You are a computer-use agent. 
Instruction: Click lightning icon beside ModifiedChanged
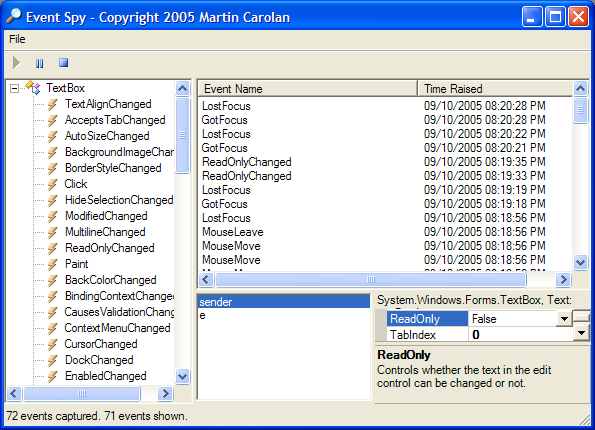tap(53, 216)
